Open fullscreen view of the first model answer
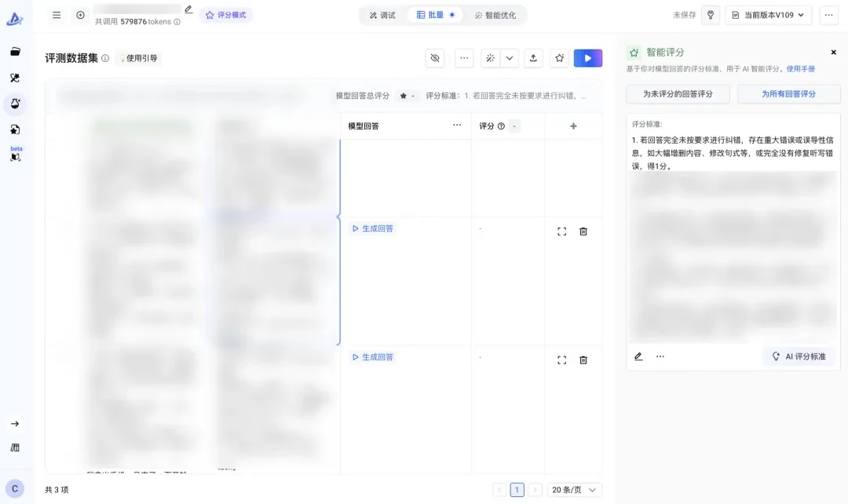 pyautogui.click(x=561, y=231)
